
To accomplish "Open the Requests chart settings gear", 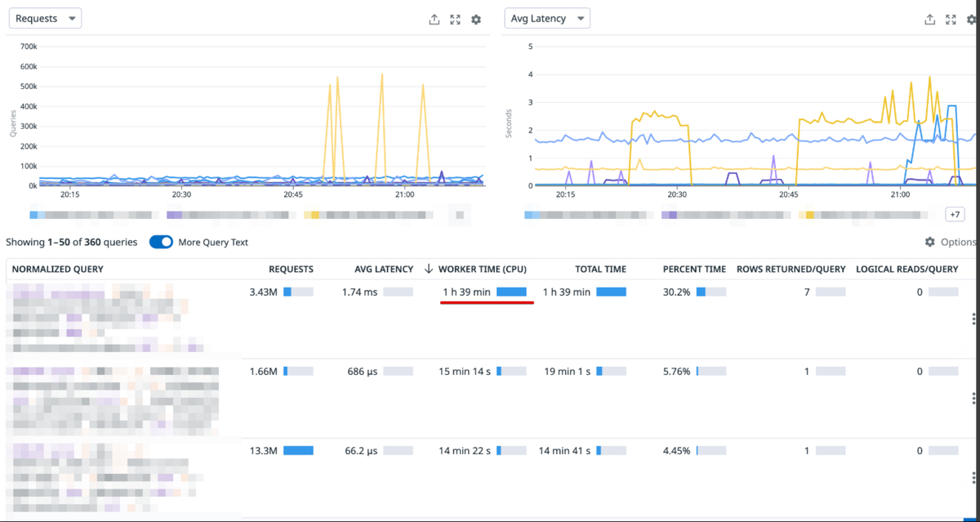I will (476, 20).
